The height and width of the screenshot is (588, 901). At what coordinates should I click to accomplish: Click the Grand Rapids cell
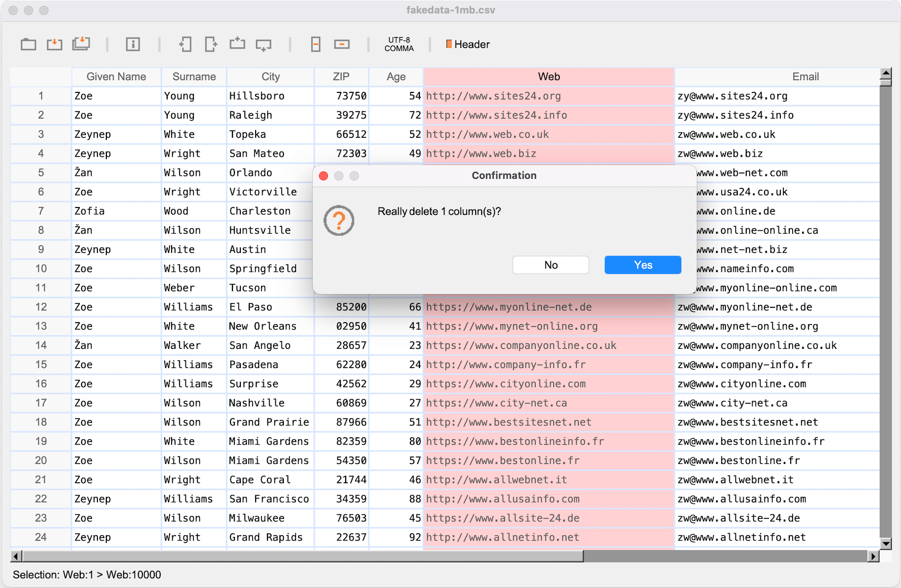point(270,537)
